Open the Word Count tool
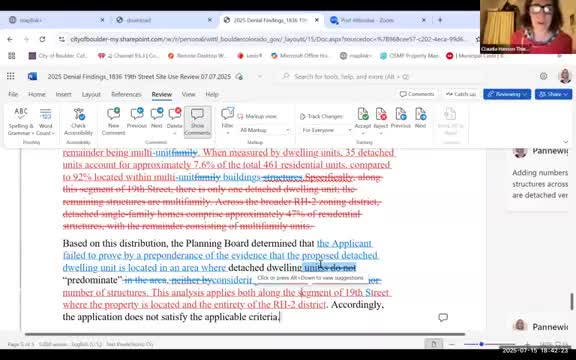The width and height of the screenshot is (576, 360). (x=46, y=122)
